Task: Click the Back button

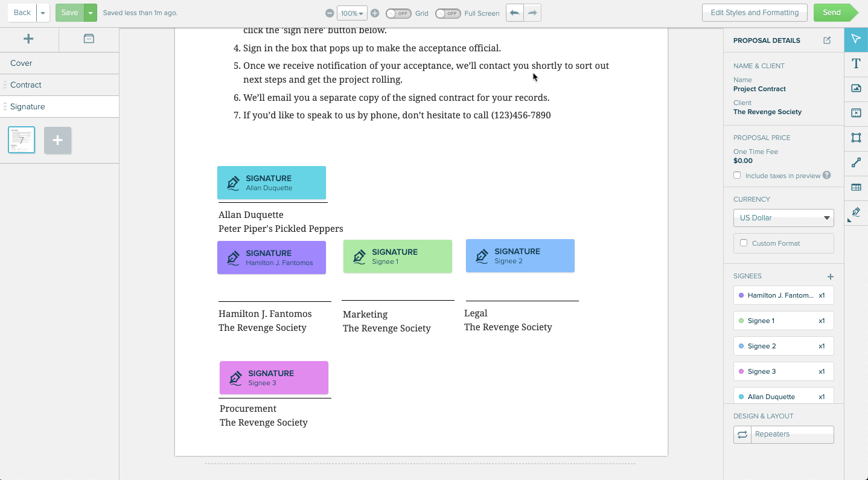Action: point(22,13)
